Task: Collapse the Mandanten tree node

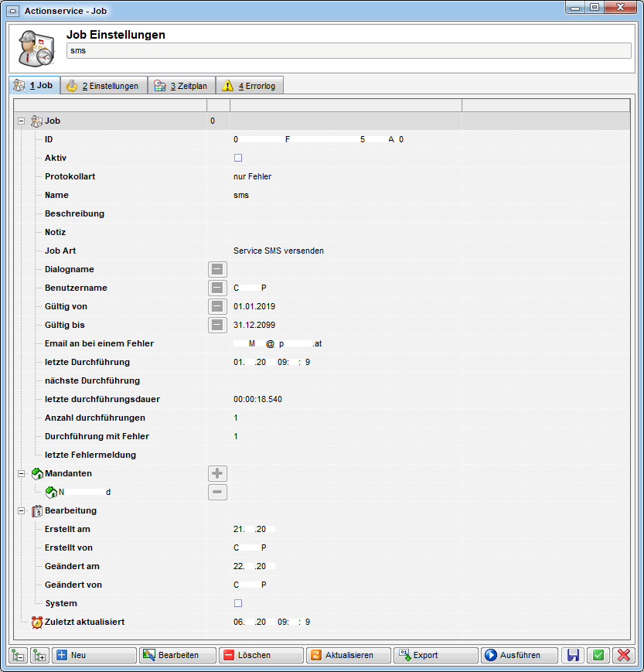Action: coord(20,473)
